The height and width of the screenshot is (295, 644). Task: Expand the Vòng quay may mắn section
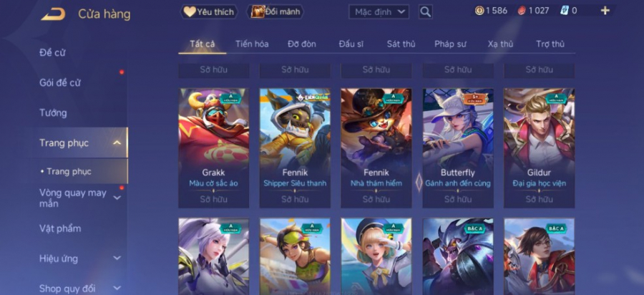pyautogui.click(x=117, y=198)
